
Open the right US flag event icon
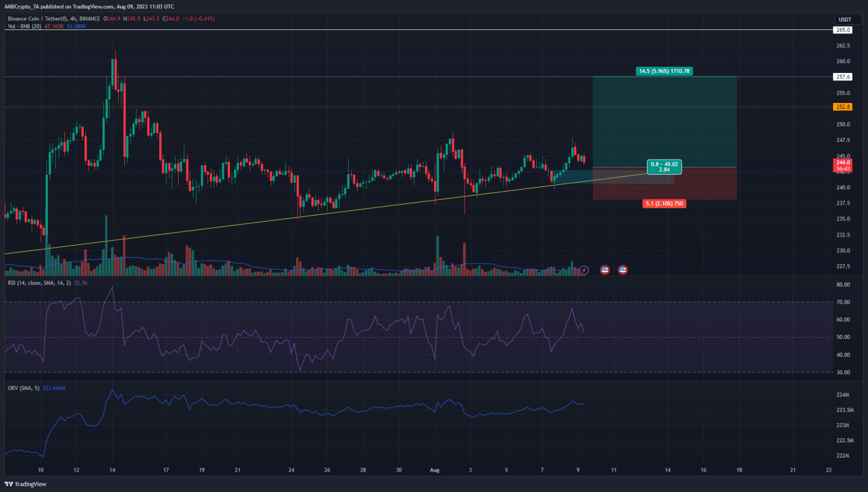click(x=623, y=270)
